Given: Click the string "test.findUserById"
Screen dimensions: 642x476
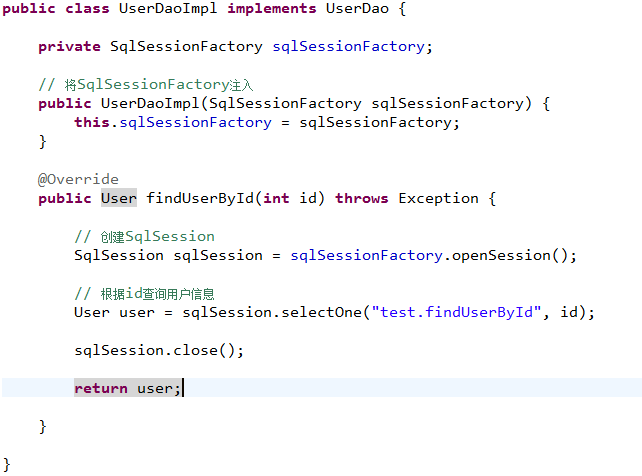Looking at the screenshot, I should 456,312.
